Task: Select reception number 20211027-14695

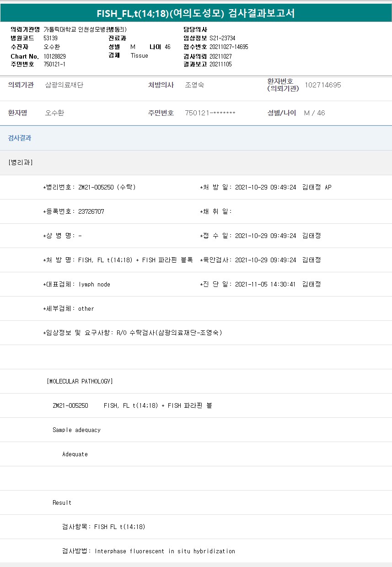Action: (229, 47)
